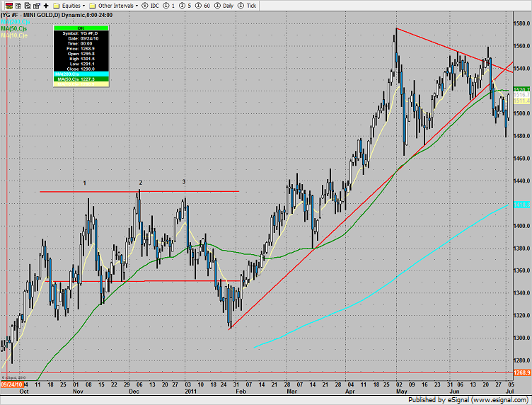Switch to the Daily interval
The image size is (532, 405).
coord(224,6)
